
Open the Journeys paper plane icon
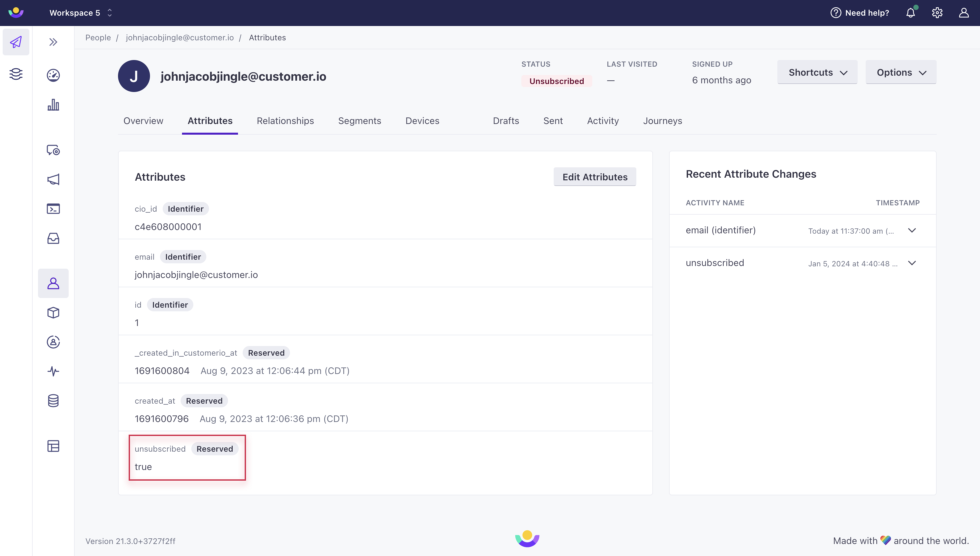coord(16,42)
